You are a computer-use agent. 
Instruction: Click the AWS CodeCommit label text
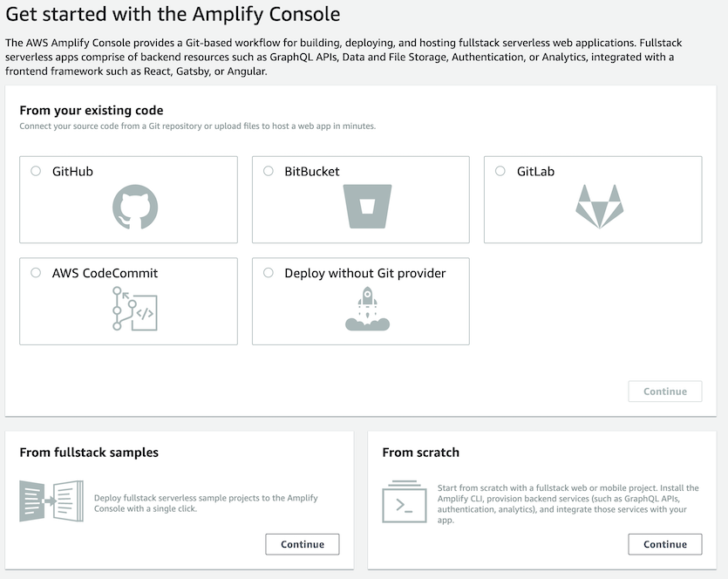[x=105, y=273]
